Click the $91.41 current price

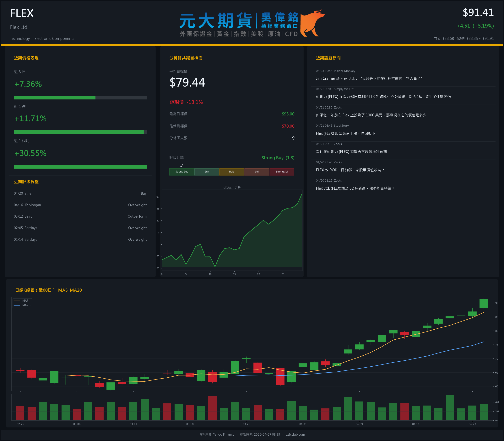tap(478, 13)
